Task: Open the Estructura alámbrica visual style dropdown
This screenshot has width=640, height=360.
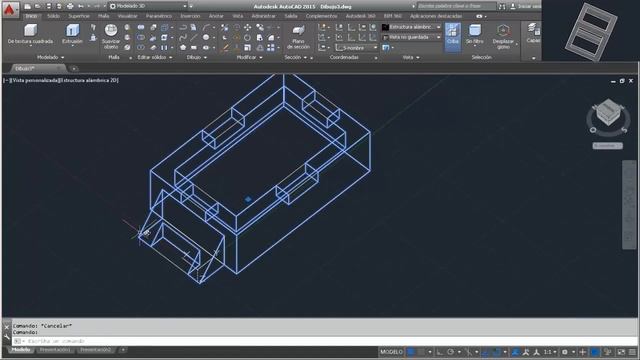Action: click(411, 27)
